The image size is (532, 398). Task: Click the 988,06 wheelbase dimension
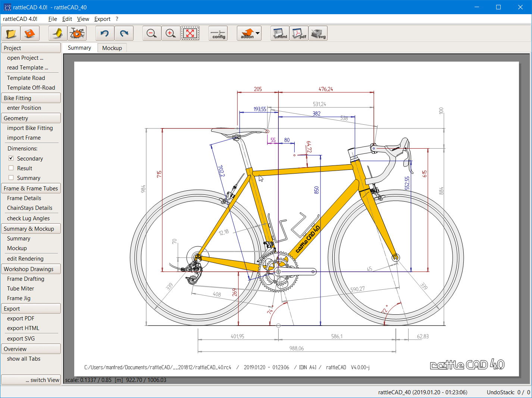[x=297, y=348]
